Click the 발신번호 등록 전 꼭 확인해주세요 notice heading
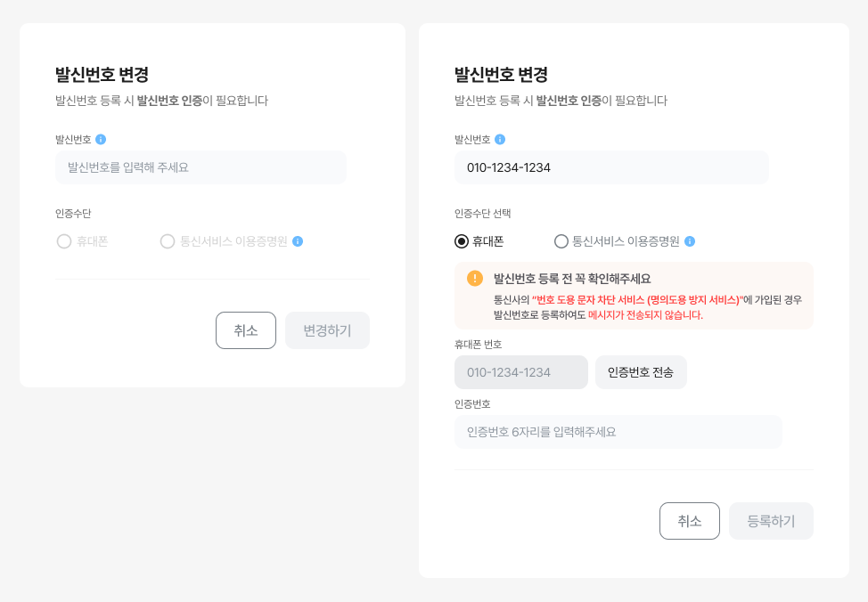The width and height of the screenshot is (868, 602). tap(572, 279)
